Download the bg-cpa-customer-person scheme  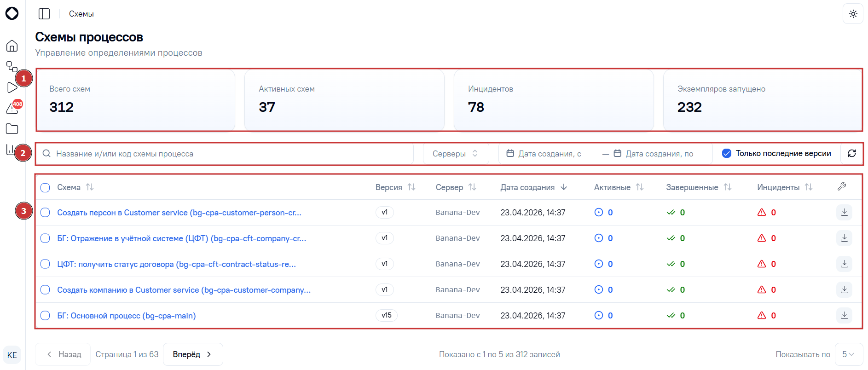tap(844, 212)
